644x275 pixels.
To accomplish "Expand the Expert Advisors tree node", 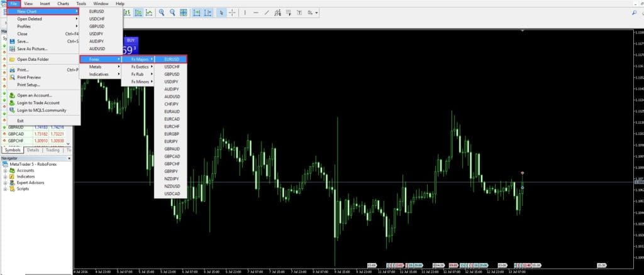I will 5,183.
